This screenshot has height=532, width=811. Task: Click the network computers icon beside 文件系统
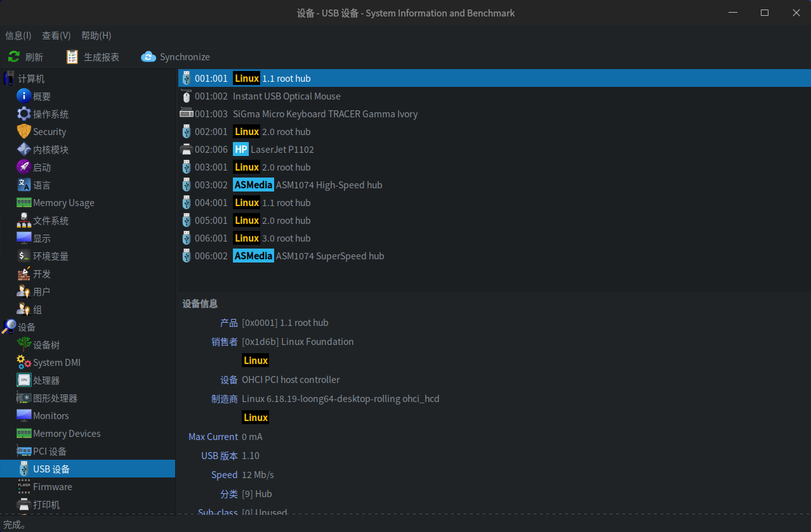click(x=24, y=220)
